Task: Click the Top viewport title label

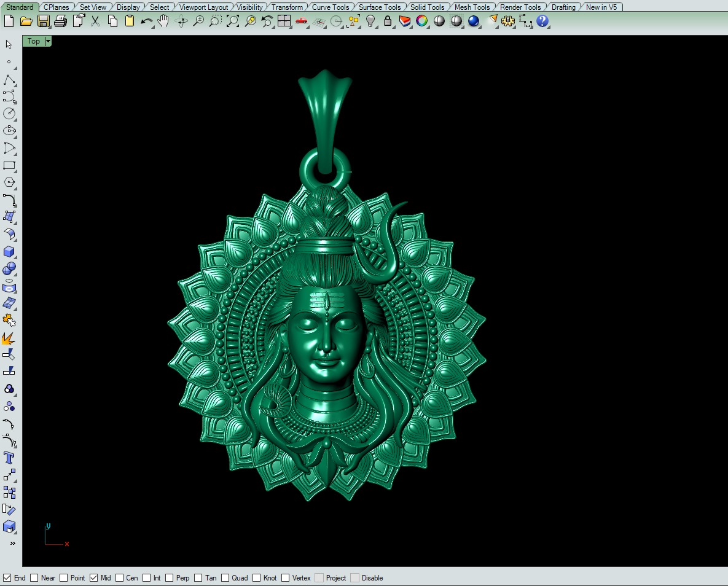Action: click(33, 41)
